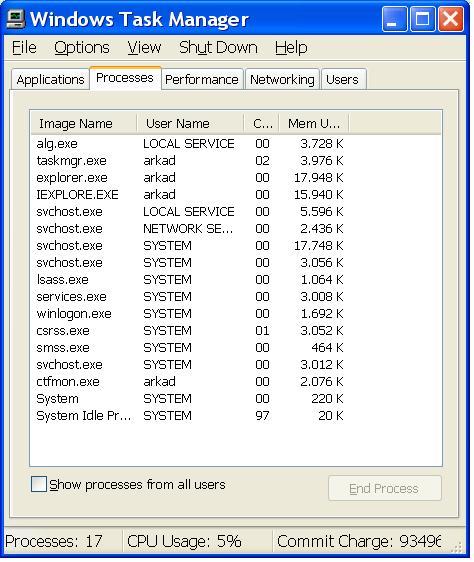
Task: Click the Processes: 17 status entry
Action: click(x=54, y=541)
